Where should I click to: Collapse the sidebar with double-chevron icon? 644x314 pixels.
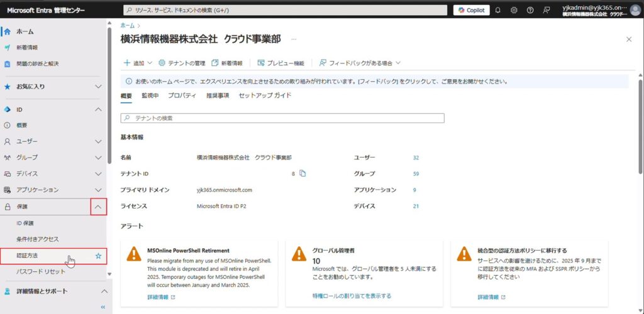click(x=103, y=307)
